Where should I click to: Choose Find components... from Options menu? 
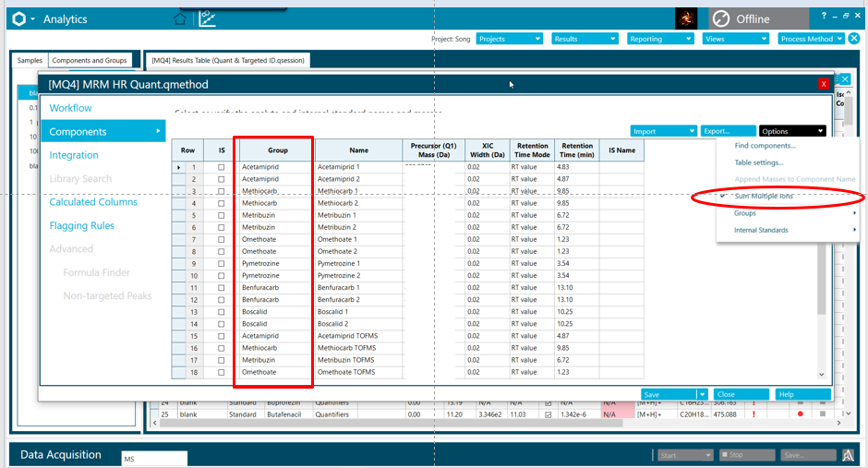click(x=765, y=146)
